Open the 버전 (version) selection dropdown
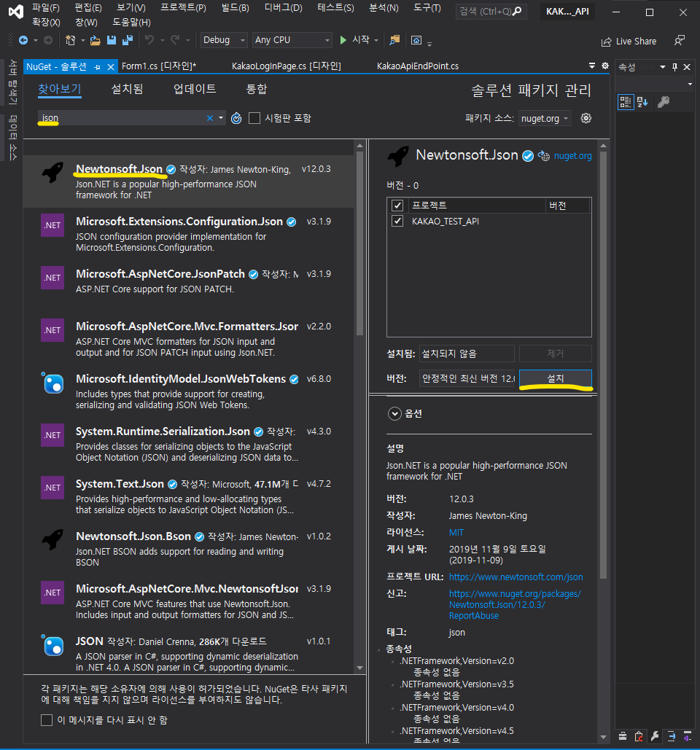The image size is (700, 750). (467, 378)
